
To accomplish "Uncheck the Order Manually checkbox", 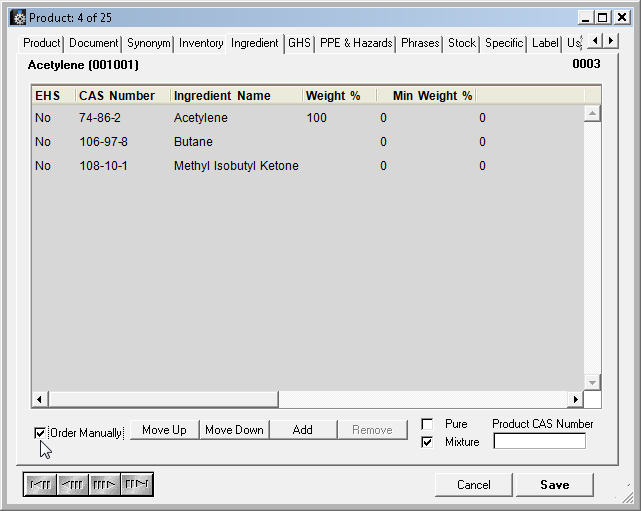I will click(40, 432).
